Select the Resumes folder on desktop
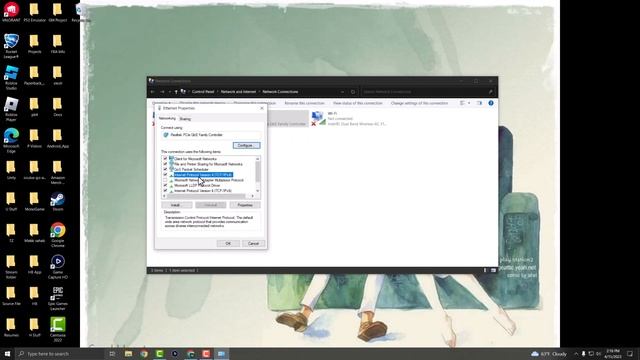 tap(11, 327)
